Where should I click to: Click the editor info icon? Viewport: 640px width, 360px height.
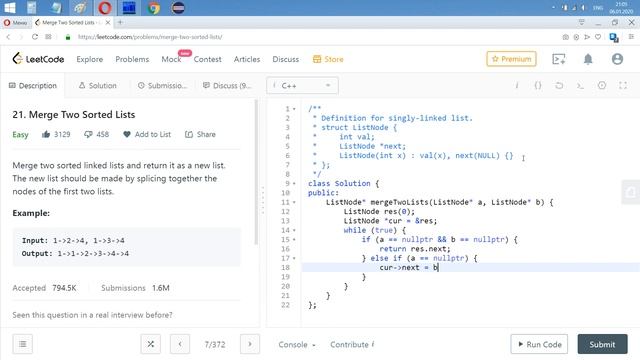(x=517, y=86)
